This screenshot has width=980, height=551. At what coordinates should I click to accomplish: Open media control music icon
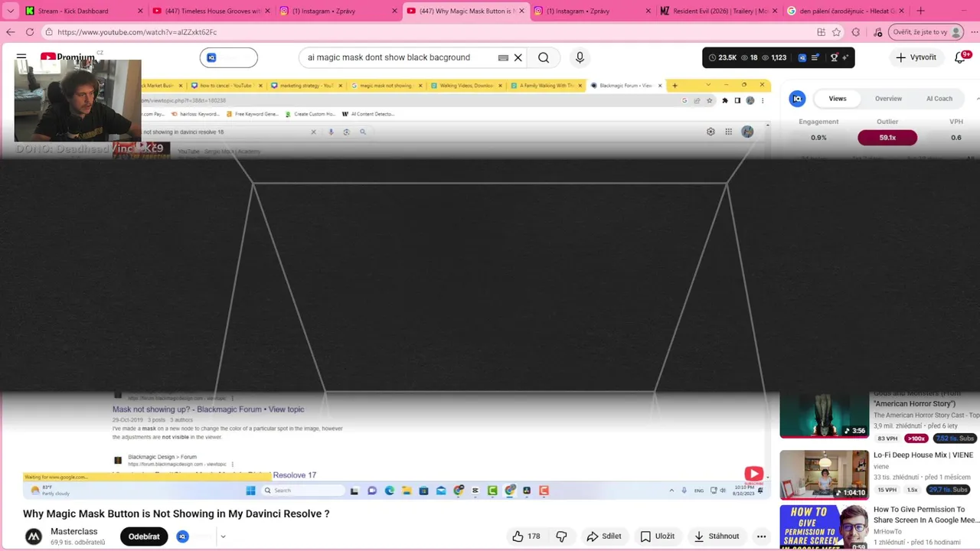point(877,32)
